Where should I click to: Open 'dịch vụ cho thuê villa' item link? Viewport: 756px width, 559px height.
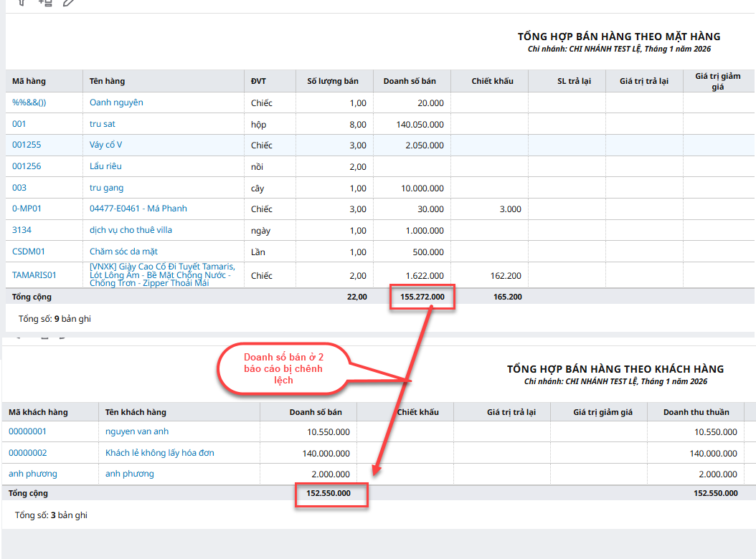(x=131, y=230)
